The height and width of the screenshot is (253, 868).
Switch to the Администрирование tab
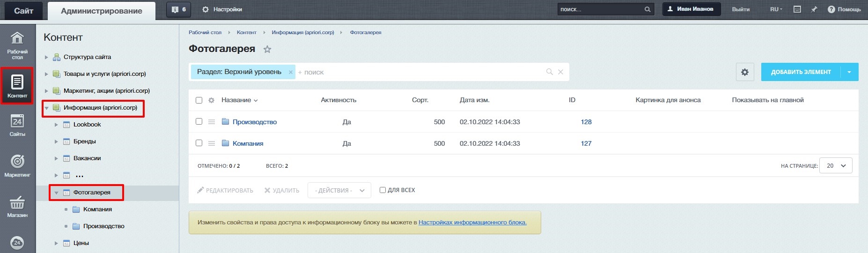coord(102,11)
